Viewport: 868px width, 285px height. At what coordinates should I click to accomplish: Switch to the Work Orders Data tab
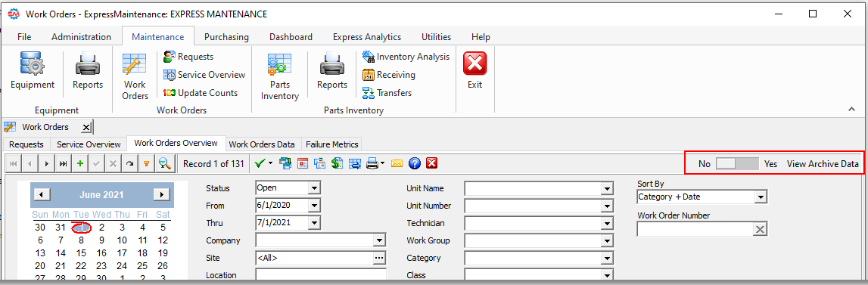[x=262, y=144]
